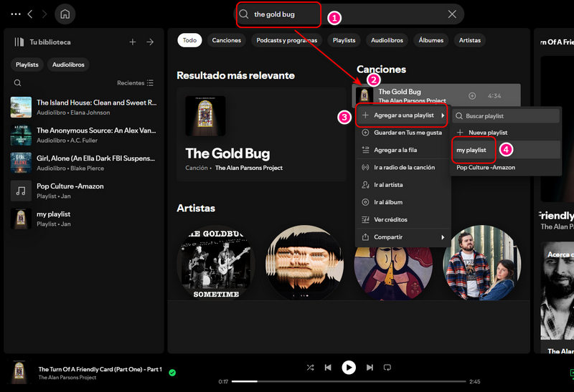Toggle shuffle playback
This screenshot has width=574, height=392.
point(310,368)
